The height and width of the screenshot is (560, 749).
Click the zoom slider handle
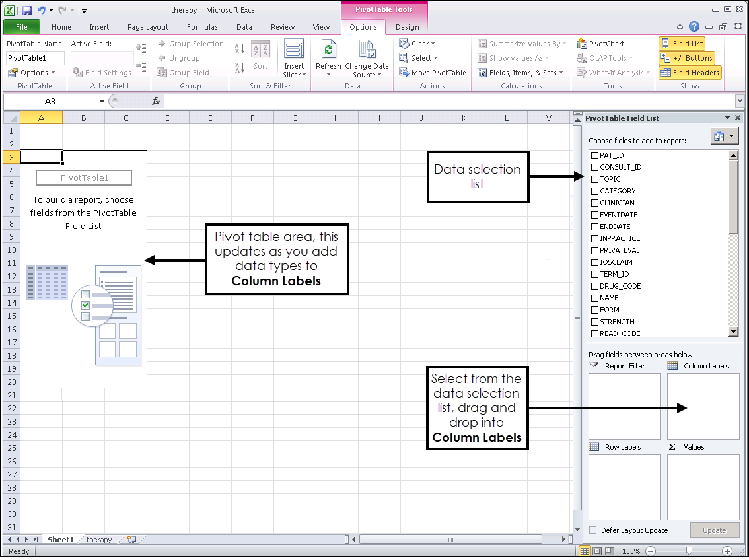click(x=689, y=551)
